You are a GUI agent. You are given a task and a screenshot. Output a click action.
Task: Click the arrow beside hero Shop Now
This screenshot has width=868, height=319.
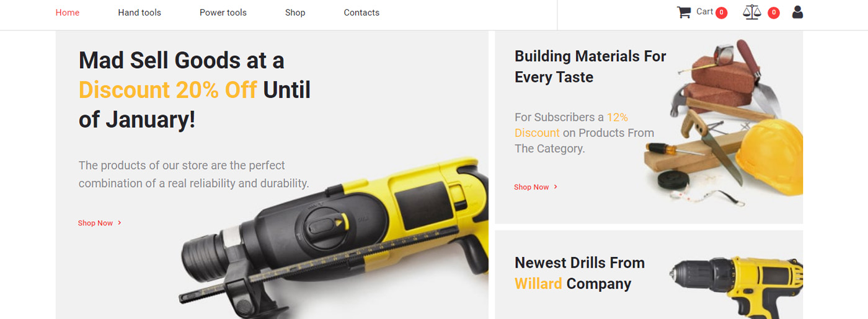coord(119,223)
